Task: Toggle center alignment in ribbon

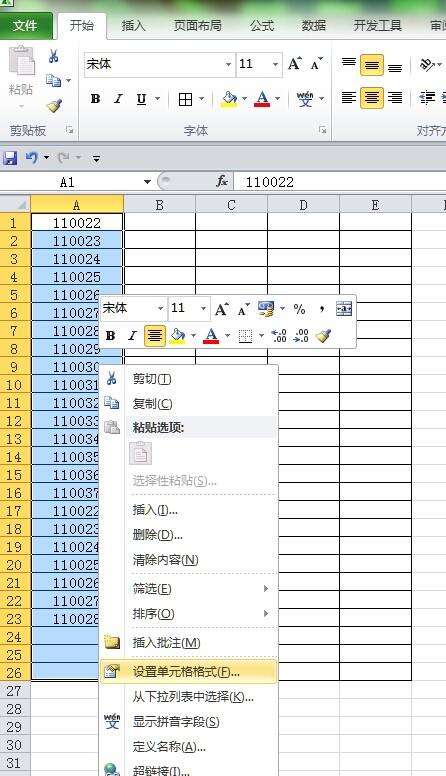Action: 372,97
